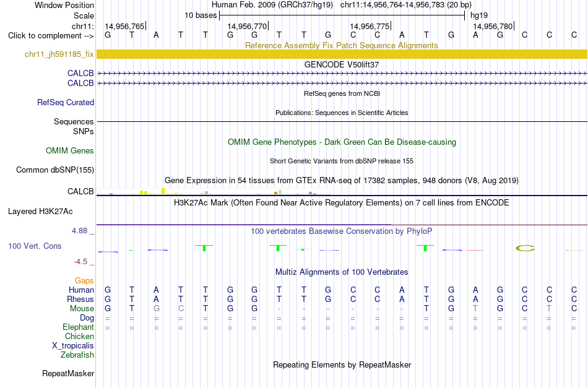
Task: Click the CALCB label beside the GTEx bar chart
Action: tap(80, 192)
